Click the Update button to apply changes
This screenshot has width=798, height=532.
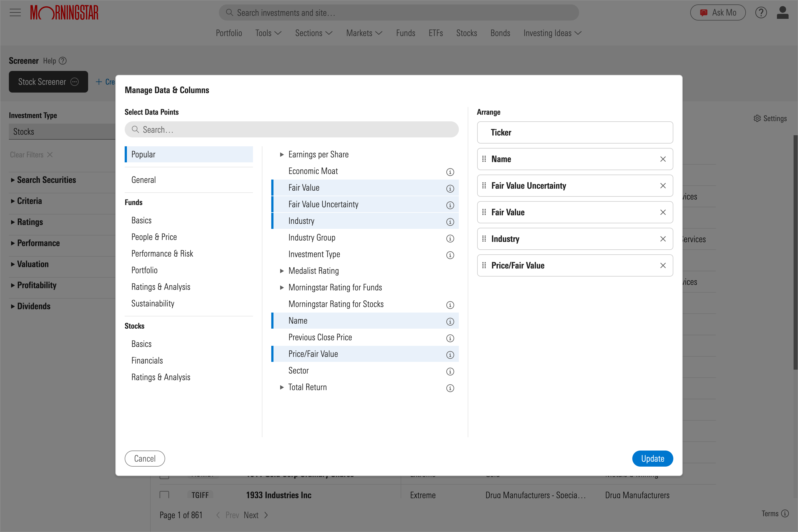[x=653, y=458]
